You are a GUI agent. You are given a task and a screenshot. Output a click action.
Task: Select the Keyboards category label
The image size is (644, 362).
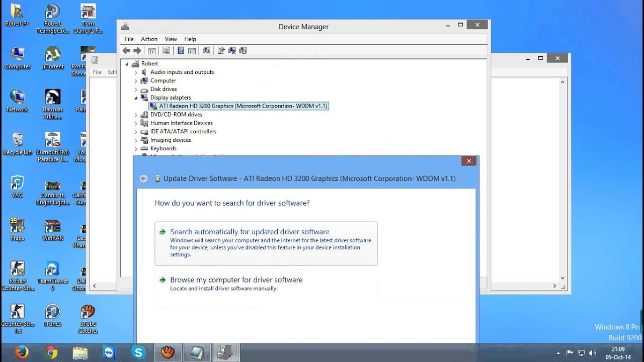tap(163, 149)
